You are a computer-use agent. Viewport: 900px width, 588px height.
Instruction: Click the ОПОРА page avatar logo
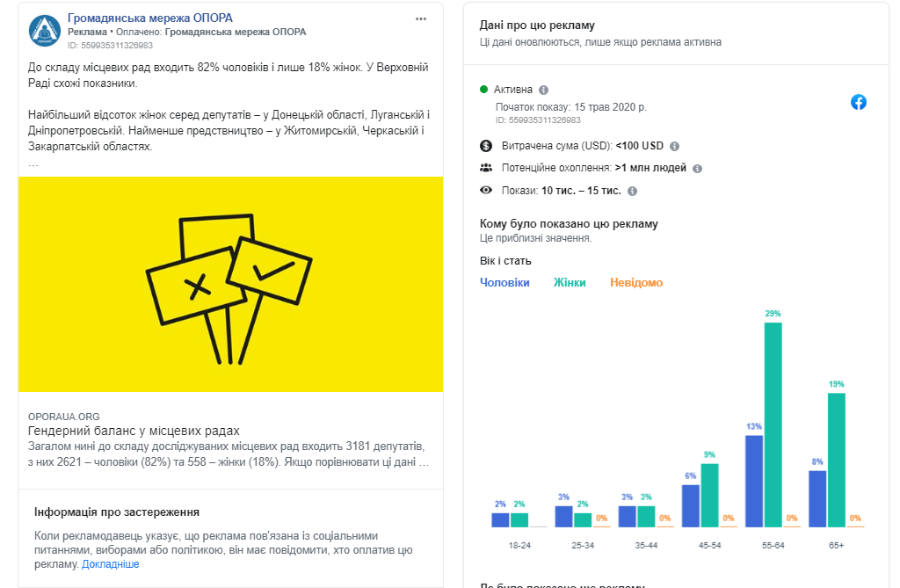[45, 31]
